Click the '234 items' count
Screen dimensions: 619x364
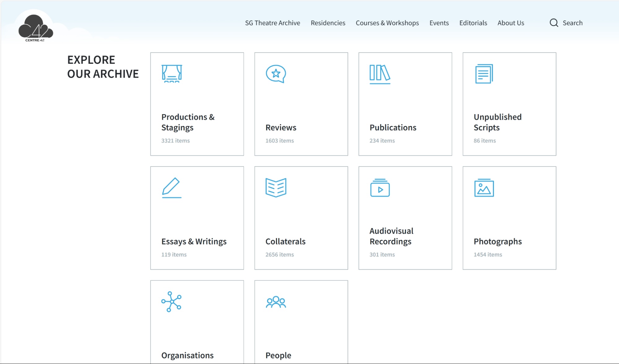pyautogui.click(x=382, y=141)
